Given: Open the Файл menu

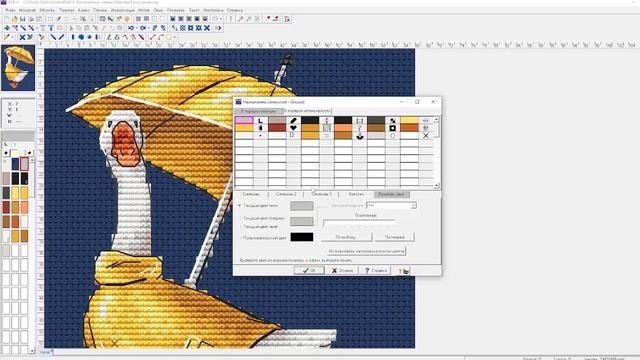Looking at the screenshot, I should click(10, 10).
